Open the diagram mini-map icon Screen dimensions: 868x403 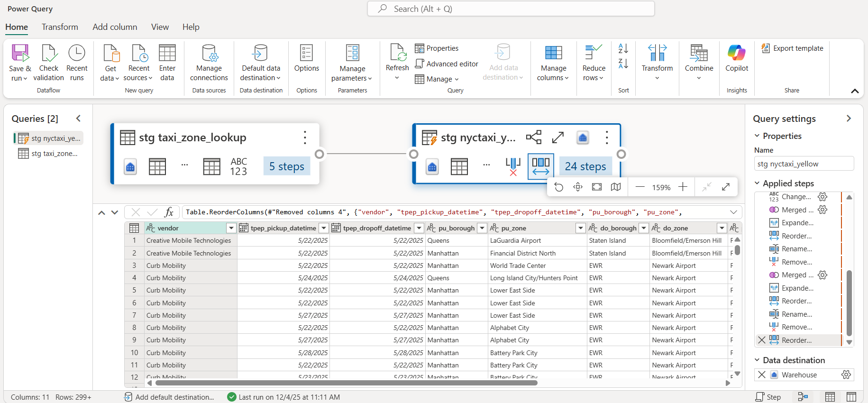pos(616,187)
